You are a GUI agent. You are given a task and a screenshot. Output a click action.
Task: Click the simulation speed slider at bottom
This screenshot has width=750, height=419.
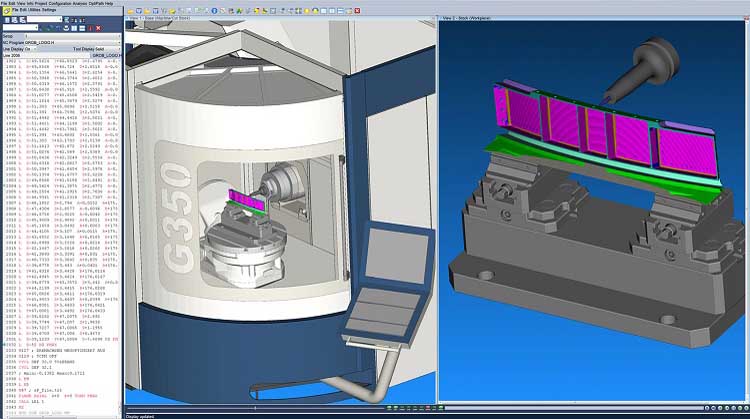coord(255,408)
